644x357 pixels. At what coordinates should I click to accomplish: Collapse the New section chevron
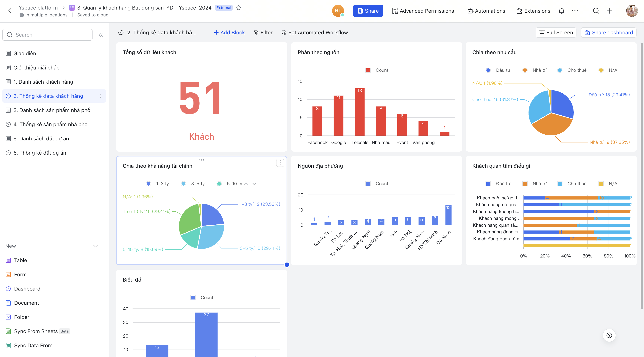[96, 246]
